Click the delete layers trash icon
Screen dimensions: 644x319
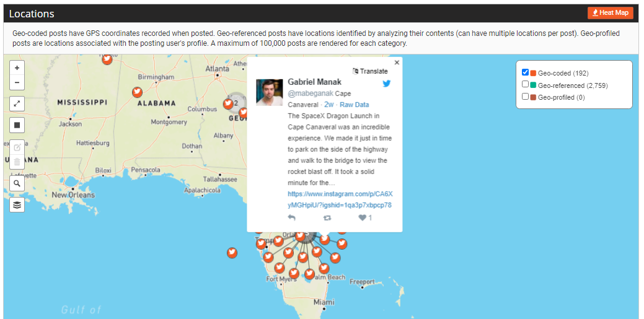tap(17, 162)
